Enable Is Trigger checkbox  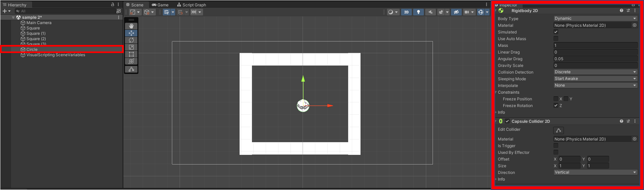(x=556, y=145)
